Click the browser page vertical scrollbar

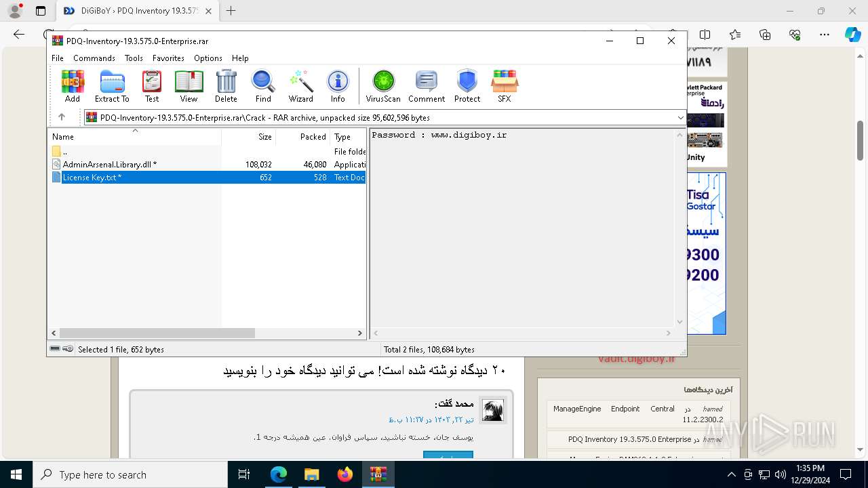(x=861, y=140)
